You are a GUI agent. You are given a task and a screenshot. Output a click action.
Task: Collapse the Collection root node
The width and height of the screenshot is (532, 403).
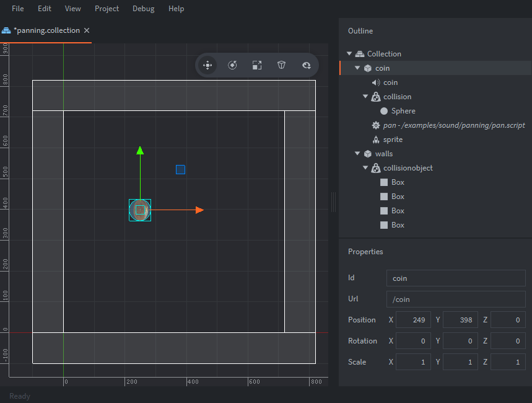[x=349, y=54]
